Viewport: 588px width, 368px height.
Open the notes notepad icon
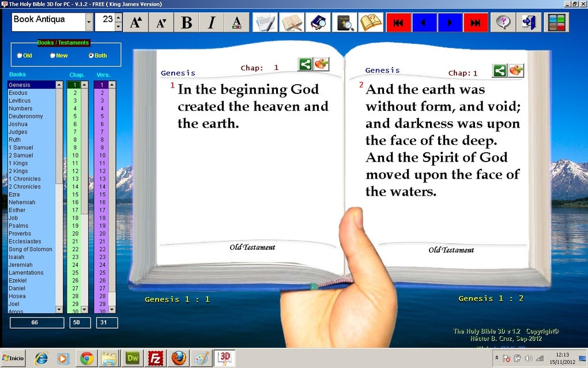(266, 22)
